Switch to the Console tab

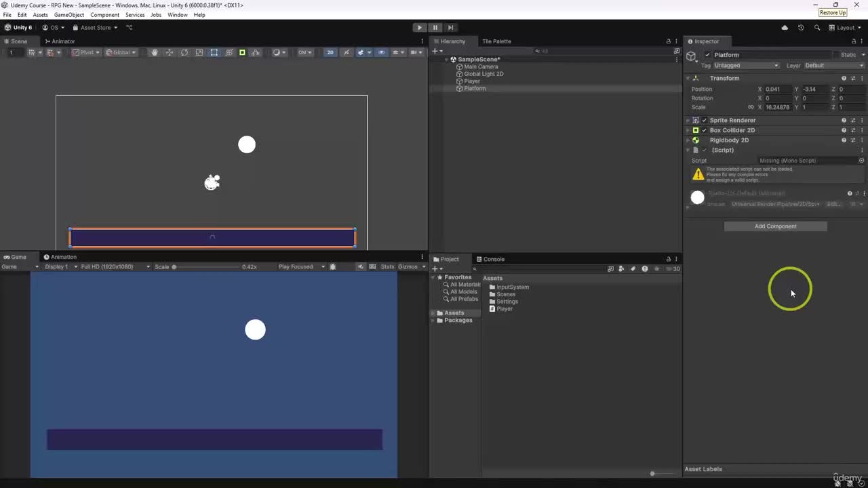pos(490,259)
